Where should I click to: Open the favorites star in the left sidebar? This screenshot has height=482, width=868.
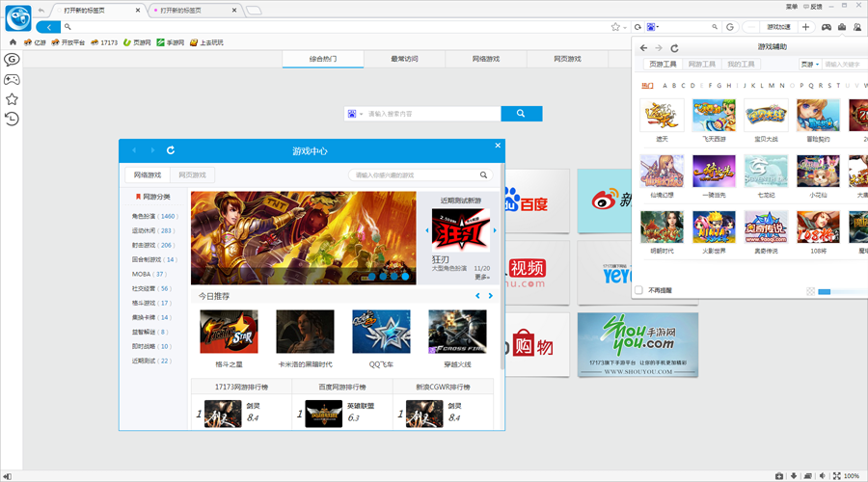coord(12,98)
